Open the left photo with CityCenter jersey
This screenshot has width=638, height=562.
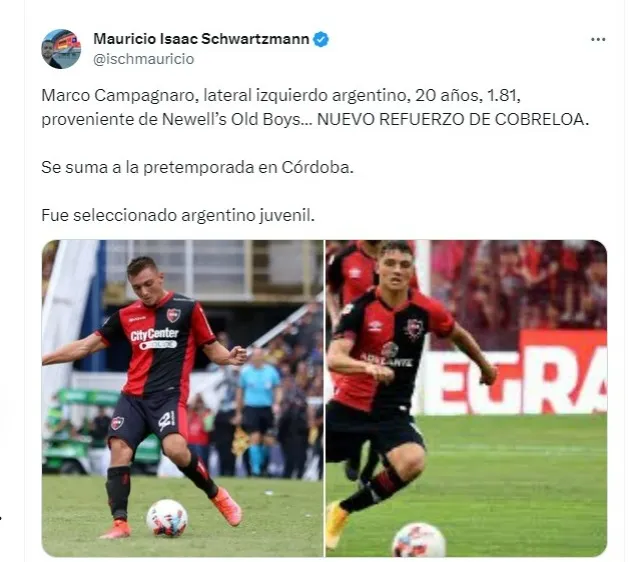coord(183,398)
